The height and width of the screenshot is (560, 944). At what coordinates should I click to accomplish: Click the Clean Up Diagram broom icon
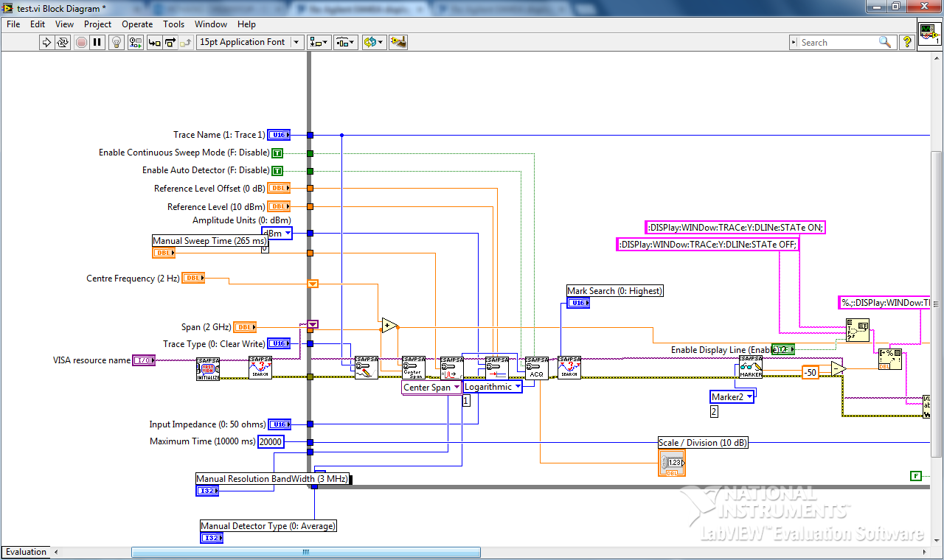click(398, 42)
